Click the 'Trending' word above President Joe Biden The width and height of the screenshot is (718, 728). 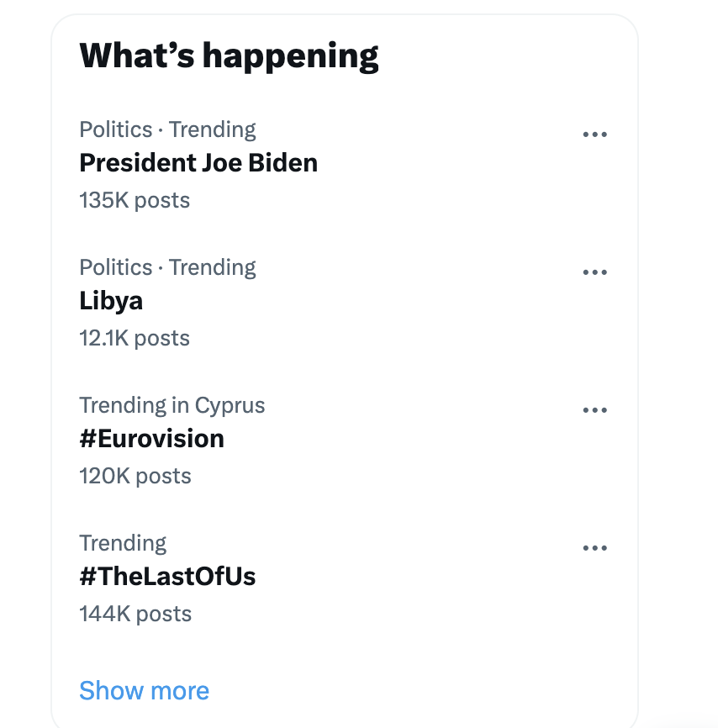tap(212, 129)
